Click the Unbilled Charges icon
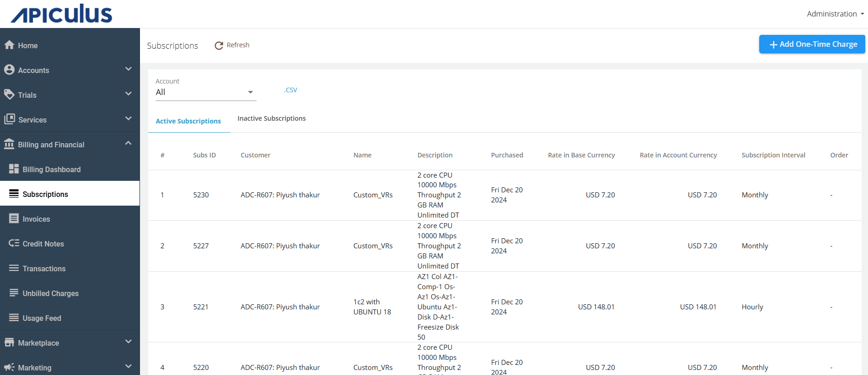This screenshot has width=868, height=375. (14, 293)
